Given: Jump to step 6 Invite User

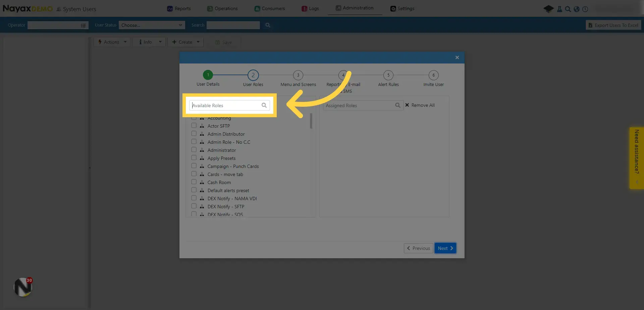Looking at the screenshot, I should pyautogui.click(x=433, y=75).
